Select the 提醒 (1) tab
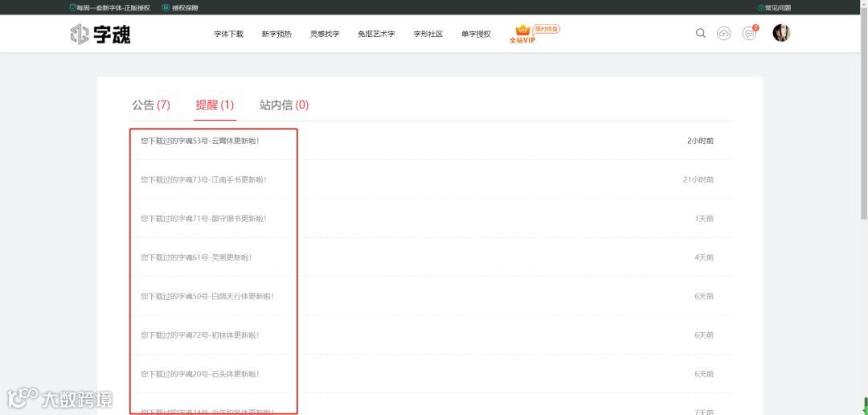Viewport: 868px width, 415px height. coord(215,105)
